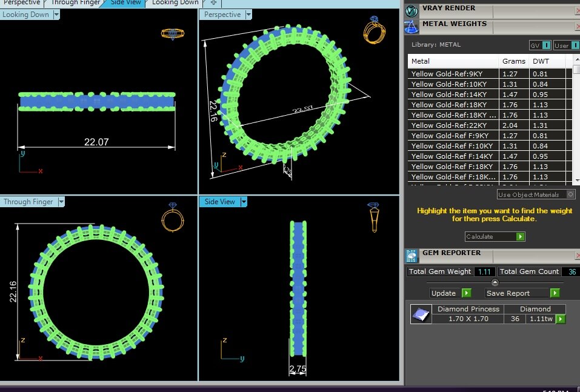
Task: Click the Diamond Princess gem thumbnail
Action: point(421,314)
